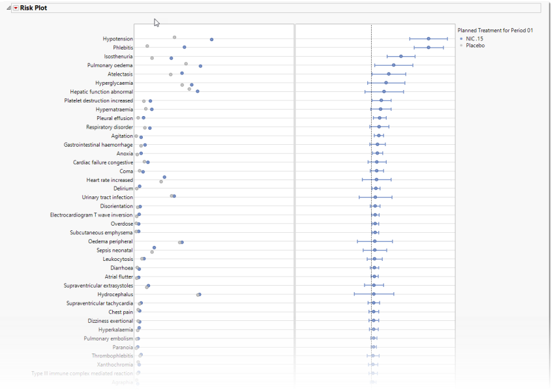Select Electrocardiogram T wave inversion label
The image size is (553, 392).
(91, 215)
